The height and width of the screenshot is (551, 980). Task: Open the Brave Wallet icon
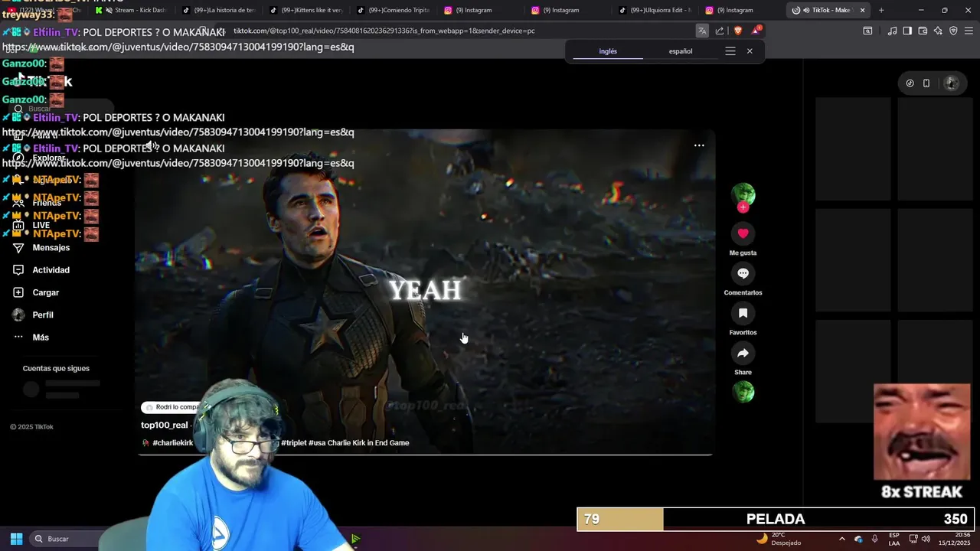923,31
